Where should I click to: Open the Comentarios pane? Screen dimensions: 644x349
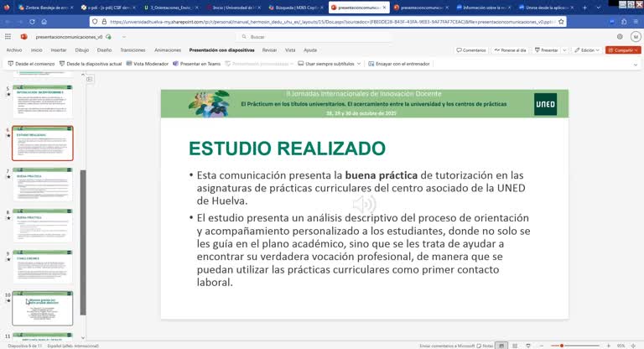click(471, 50)
